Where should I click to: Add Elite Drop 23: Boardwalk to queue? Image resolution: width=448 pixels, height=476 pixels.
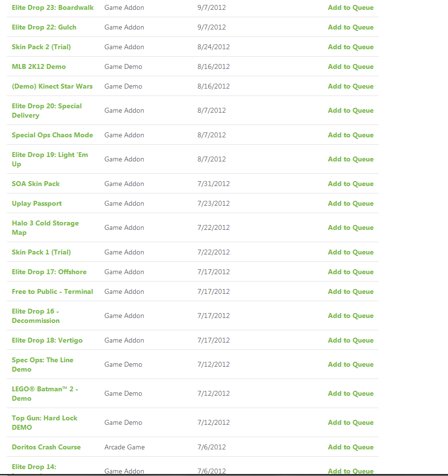(351, 7)
